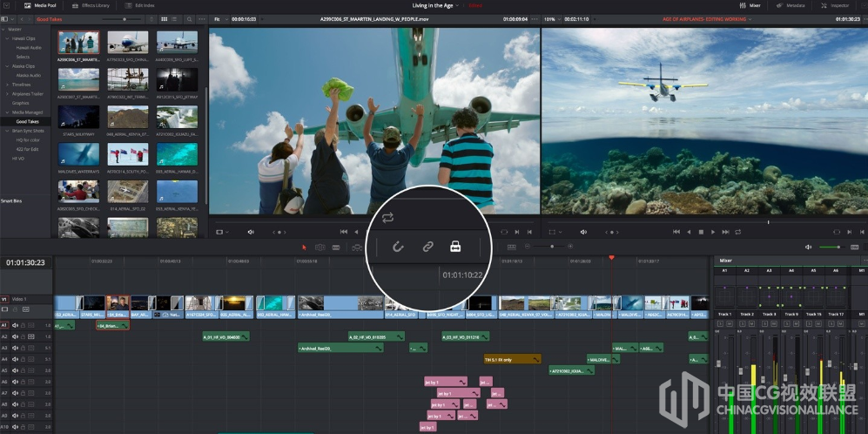Play timeline viewer in reverse
Viewport: 868px width, 434px height.
click(x=689, y=232)
